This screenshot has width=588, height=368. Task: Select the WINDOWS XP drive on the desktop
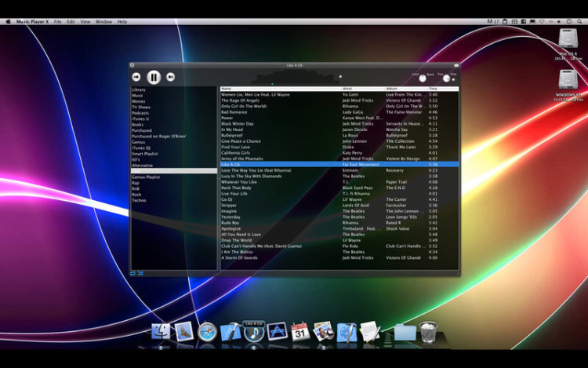tap(568, 86)
